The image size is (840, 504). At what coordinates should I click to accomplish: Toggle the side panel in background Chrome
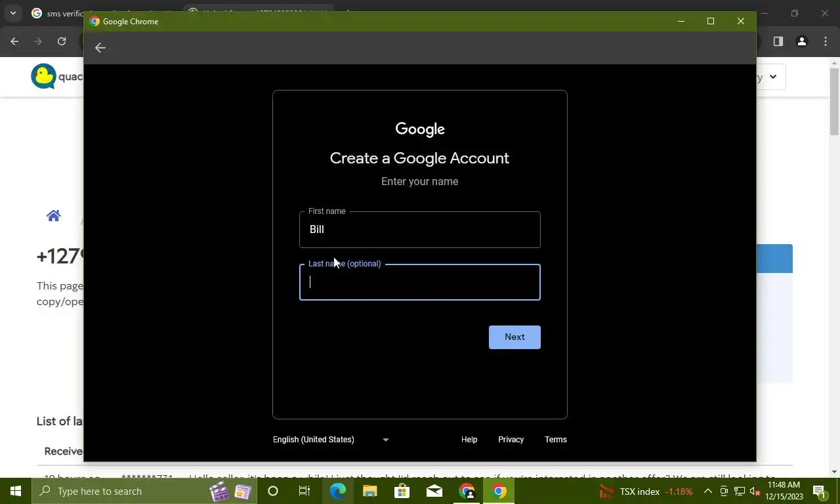click(778, 41)
